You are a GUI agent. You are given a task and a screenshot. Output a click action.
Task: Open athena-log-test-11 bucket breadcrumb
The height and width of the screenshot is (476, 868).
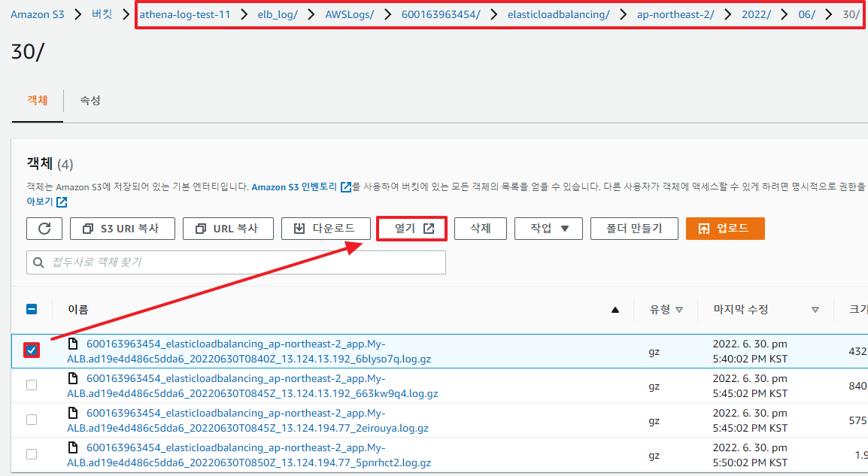[x=185, y=14]
